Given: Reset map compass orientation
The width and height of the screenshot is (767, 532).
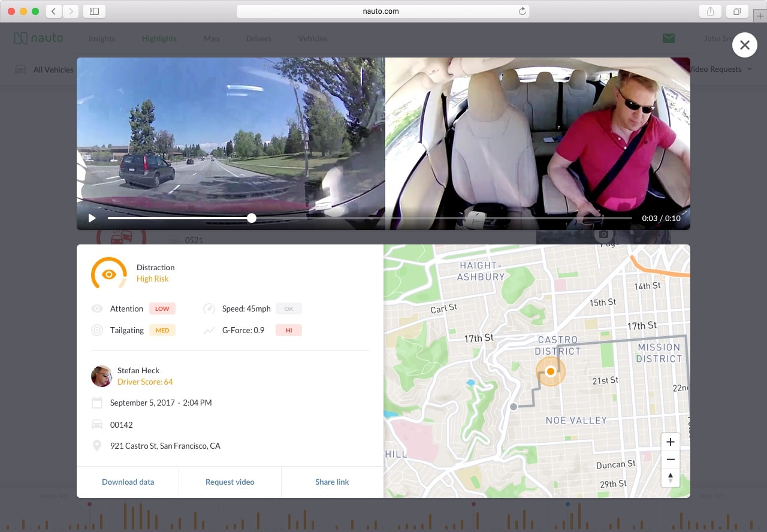Looking at the screenshot, I should coord(670,477).
